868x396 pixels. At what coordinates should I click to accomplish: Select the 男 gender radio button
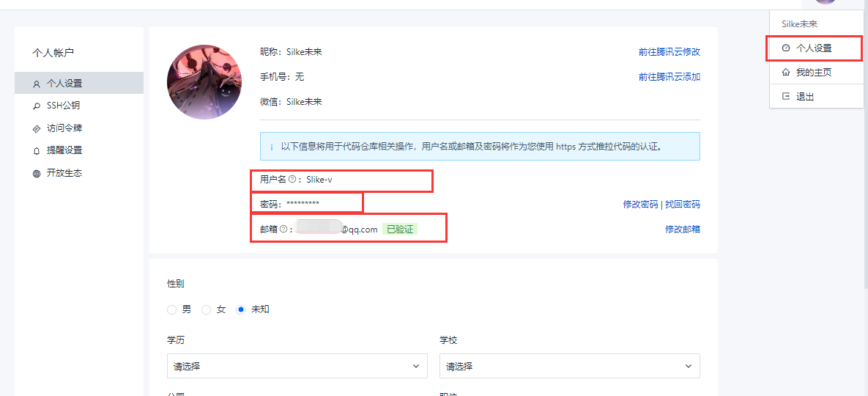[x=171, y=309]
